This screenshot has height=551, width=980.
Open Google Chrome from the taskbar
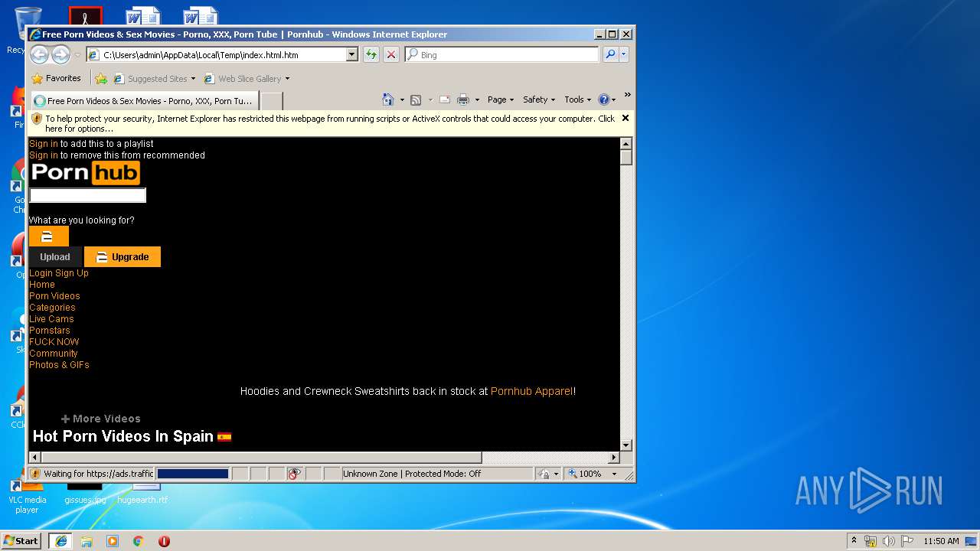(139, 541)
